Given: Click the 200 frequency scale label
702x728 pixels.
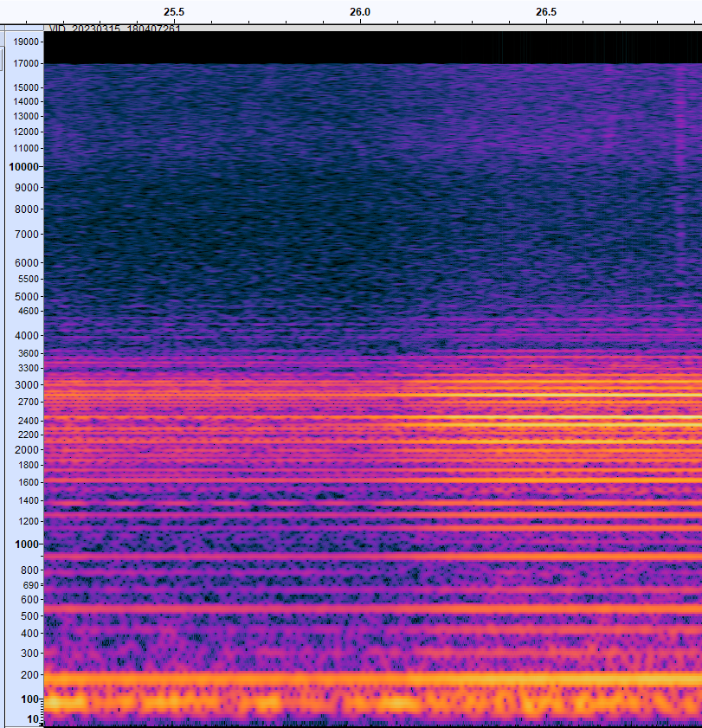Looking at the screenshot, I should click(x=30, y=675).
